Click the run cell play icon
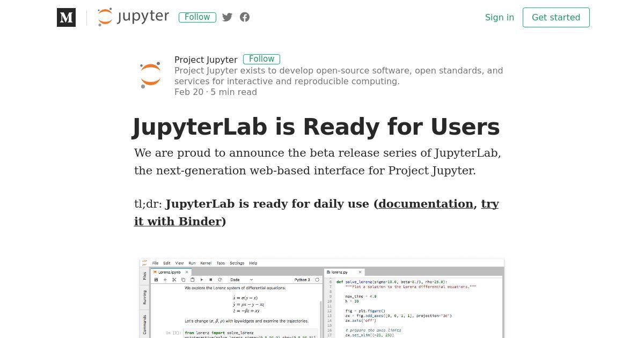Screen dimensions: 644x338 pos(202,280)
